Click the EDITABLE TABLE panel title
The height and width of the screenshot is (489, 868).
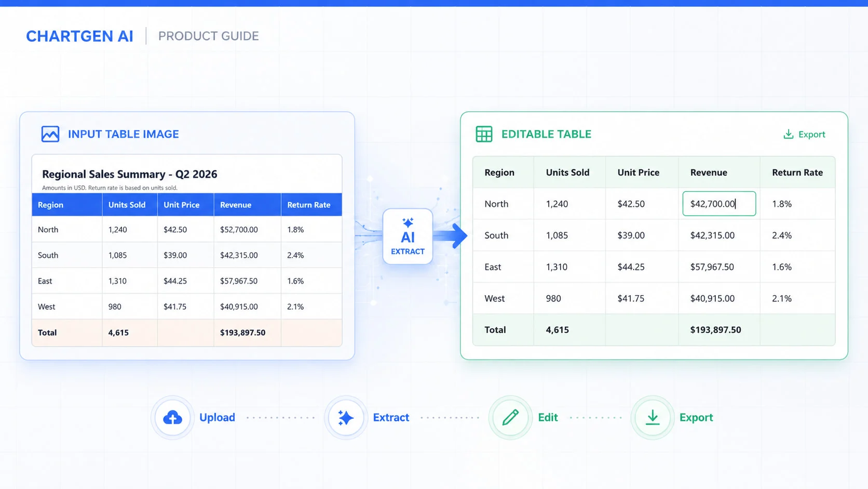pyautogui.click(x=546, y=134)
